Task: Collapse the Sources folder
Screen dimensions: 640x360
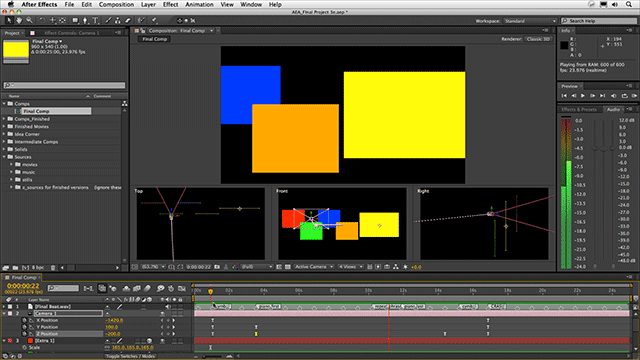Action: [4, 157]
